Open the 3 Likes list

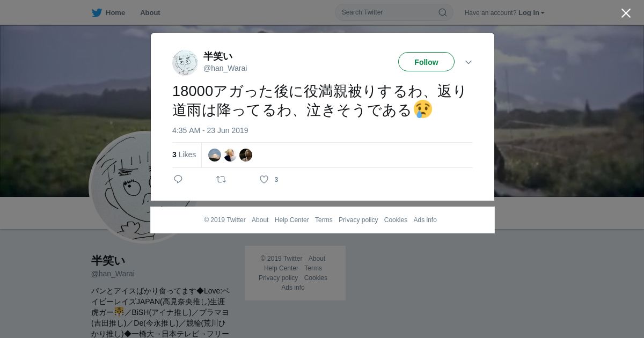[x=184, y=155]
